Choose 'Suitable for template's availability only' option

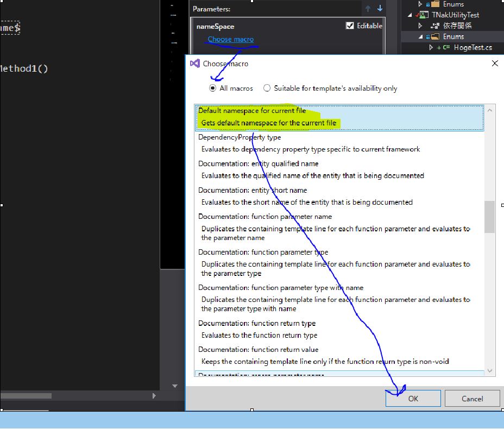coord(267,88)
